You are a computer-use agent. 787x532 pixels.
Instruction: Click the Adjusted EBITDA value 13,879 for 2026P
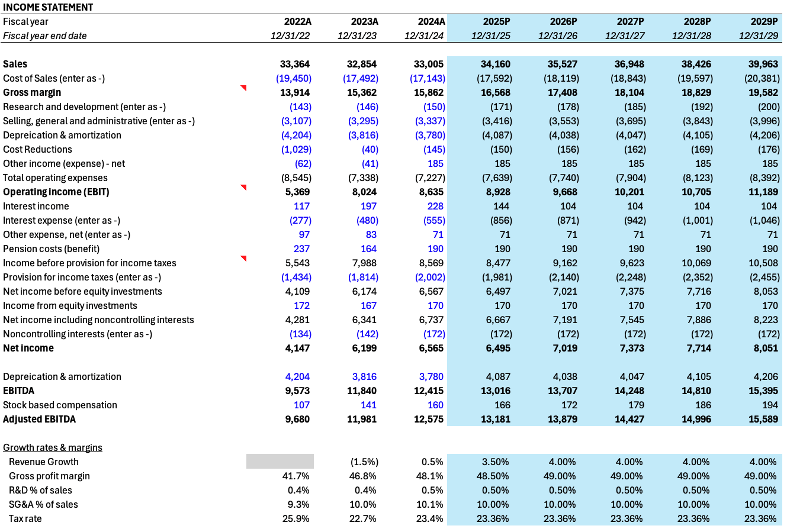click(x=560, y=419)
